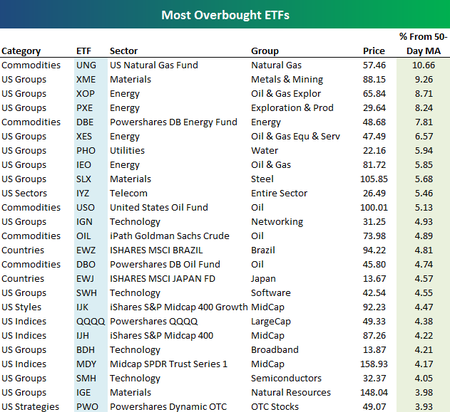This screenshot has height=412, width=450.
Task: Click the IYZ ticker cell
Action: tap(83, 193)
